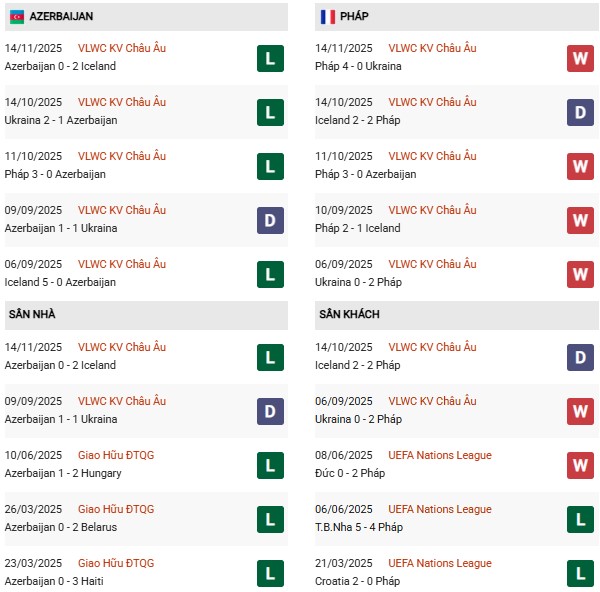Click L badge for T.B.Nha 5-4 Pháp
600x592 pixels.
coord(580,519)
